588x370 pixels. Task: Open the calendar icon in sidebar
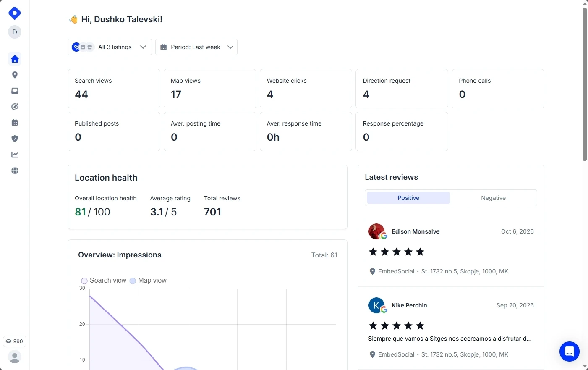pos(15,123)
